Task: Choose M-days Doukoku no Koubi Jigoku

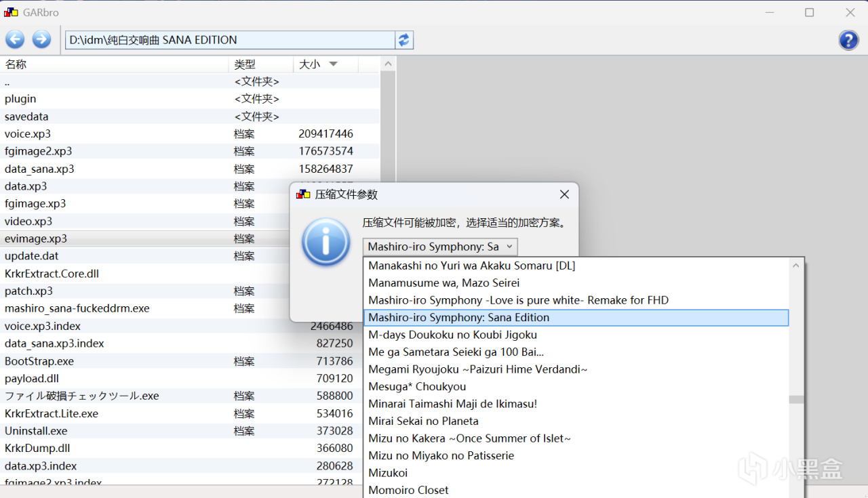Action: tap(576, 335)
